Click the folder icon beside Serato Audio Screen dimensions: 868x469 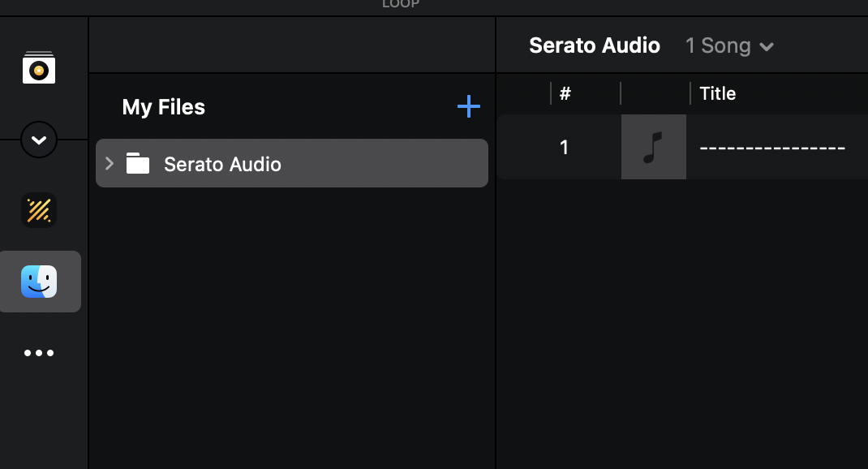[x=138, y=163]
